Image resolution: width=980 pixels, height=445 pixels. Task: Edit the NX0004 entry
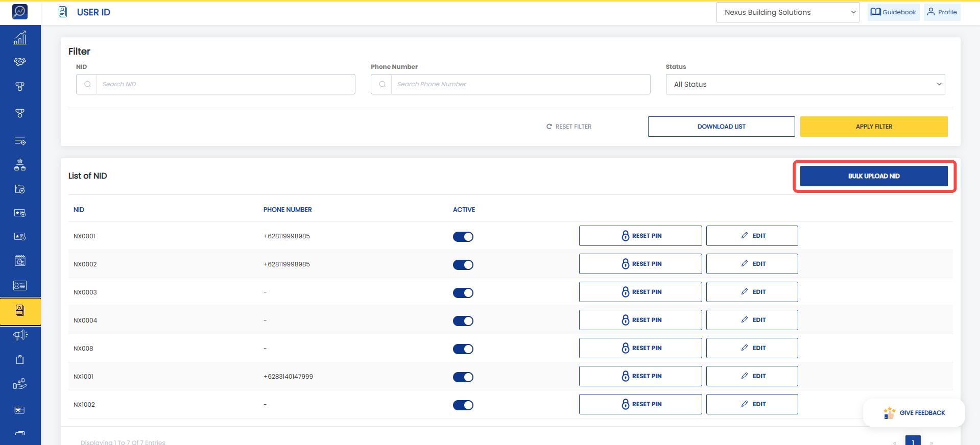click(752, 320)
